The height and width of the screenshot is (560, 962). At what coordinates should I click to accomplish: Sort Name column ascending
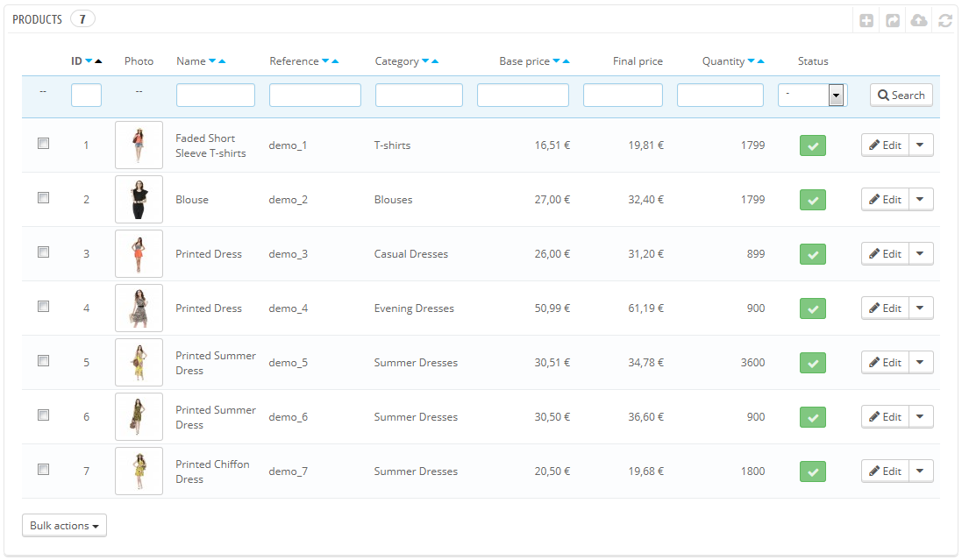pyautogui.click(x=222, y=60)
